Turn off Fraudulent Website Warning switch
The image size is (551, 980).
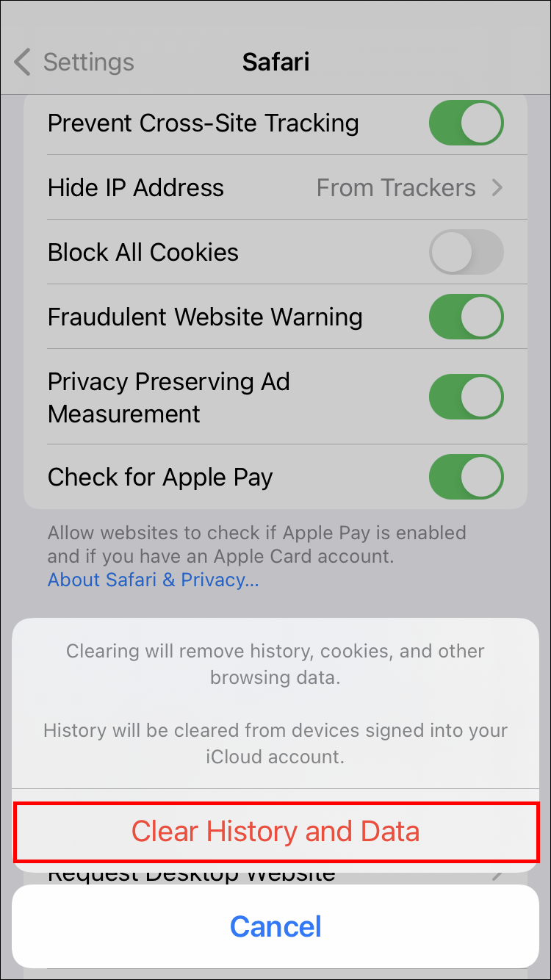[467, 317]
